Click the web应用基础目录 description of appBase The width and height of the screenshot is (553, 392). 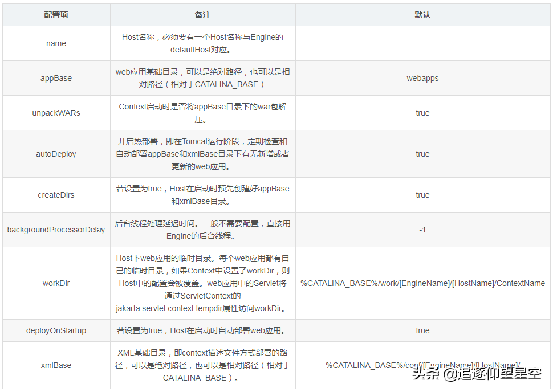click(202, 78)
